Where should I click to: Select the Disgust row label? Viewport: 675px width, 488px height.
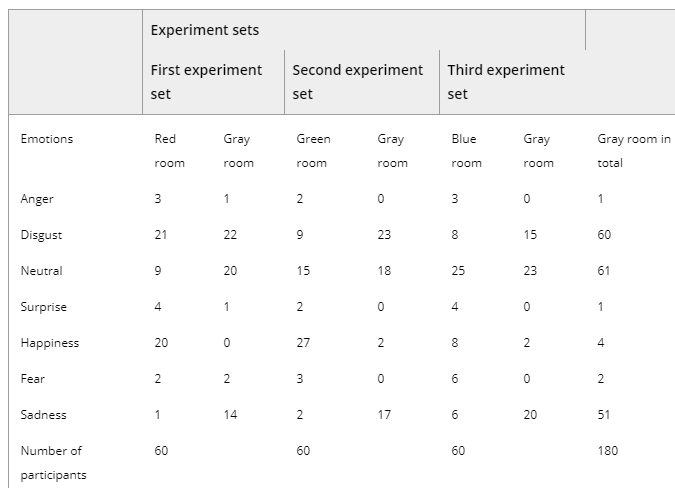(41, 235)
